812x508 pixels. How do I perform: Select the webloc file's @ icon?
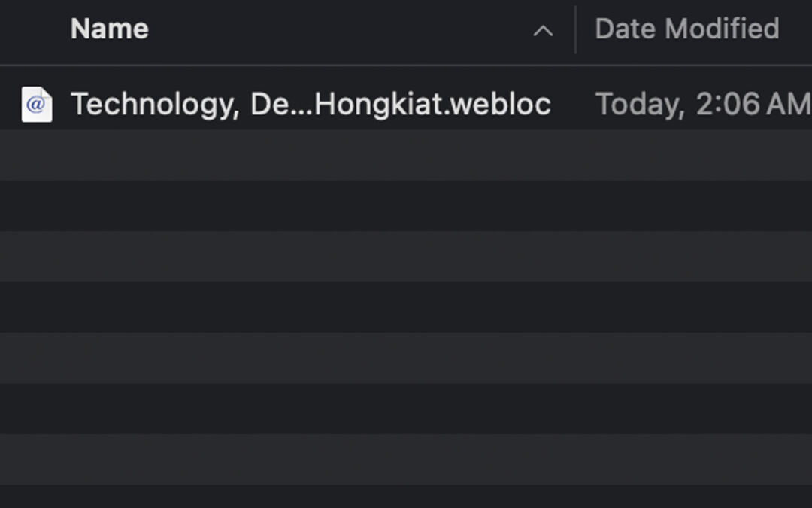pos(36,105)
